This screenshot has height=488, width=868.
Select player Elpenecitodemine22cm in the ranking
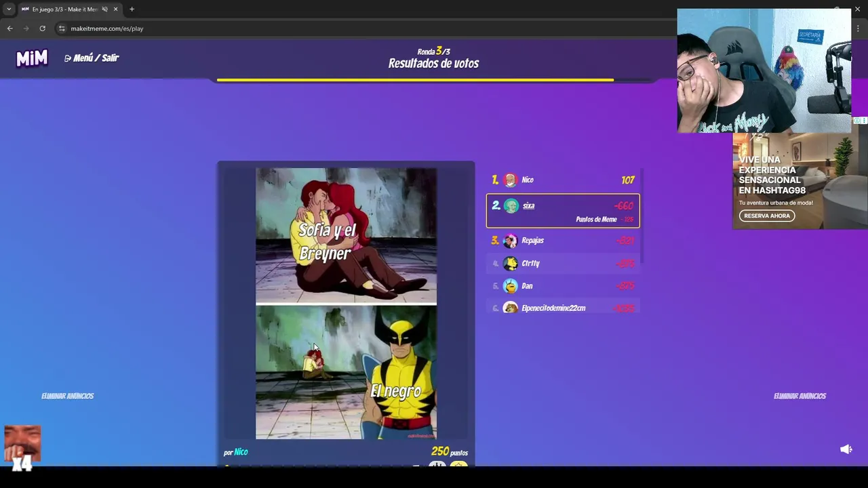tap(563, 306)
